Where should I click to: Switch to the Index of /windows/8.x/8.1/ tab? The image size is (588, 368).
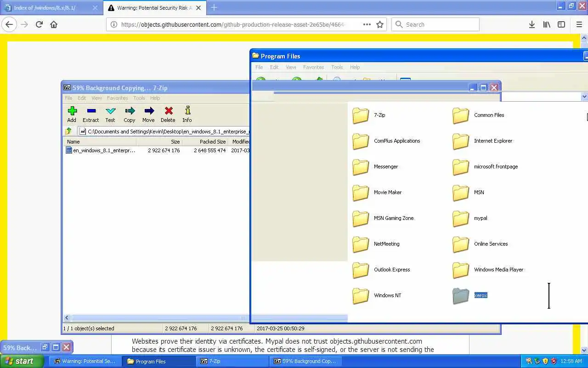[x=51, y=8]
